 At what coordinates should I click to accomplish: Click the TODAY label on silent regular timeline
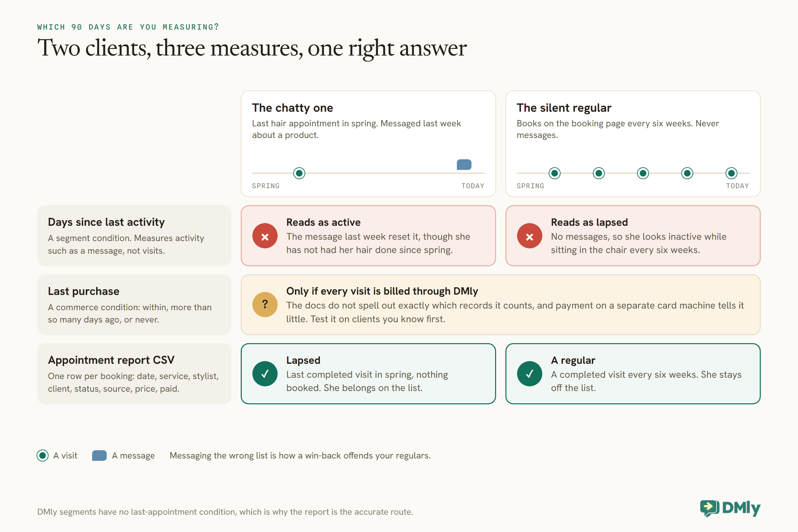coord(737,186)
